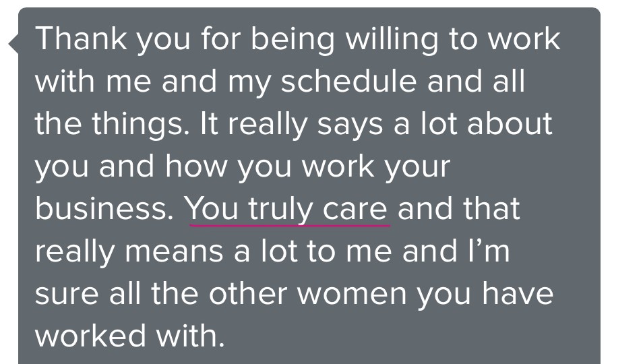
Task: Click the pink underline beneath "You truly care"
Action: (288, 224)
